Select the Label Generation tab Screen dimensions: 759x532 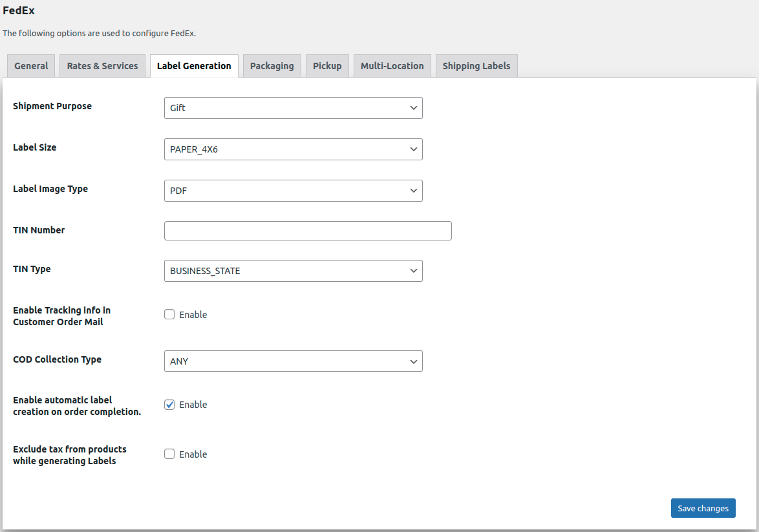click(x=194, y=66)
